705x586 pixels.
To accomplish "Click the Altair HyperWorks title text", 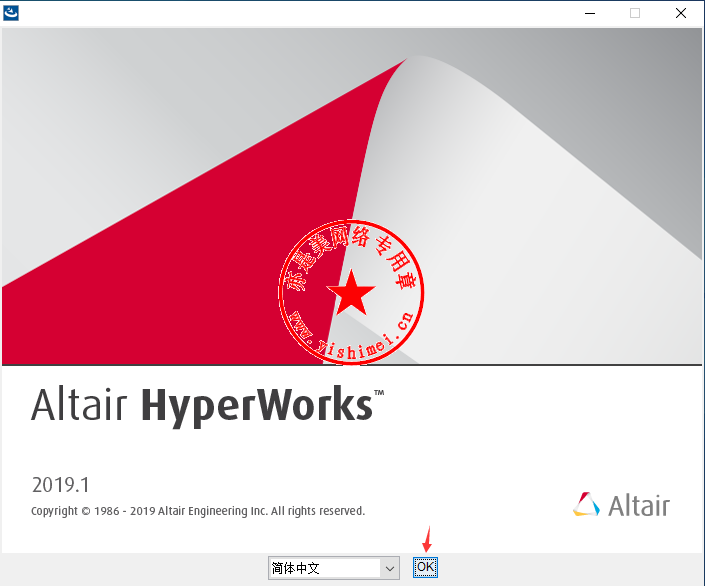I will point(207,405).
